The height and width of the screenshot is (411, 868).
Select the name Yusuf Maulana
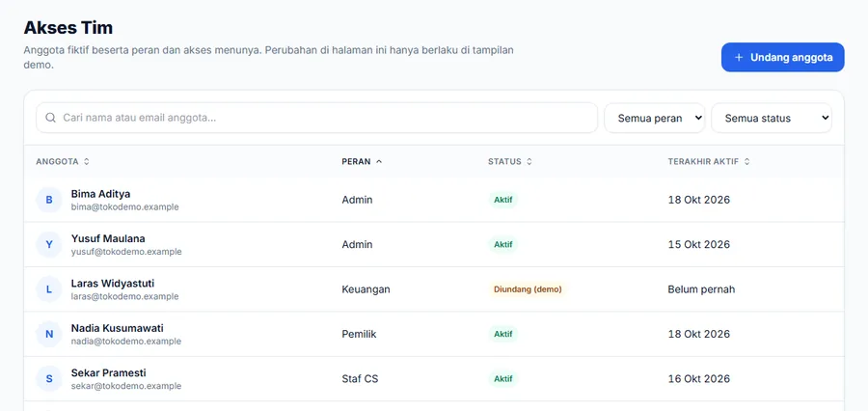(x=108, y=238)
